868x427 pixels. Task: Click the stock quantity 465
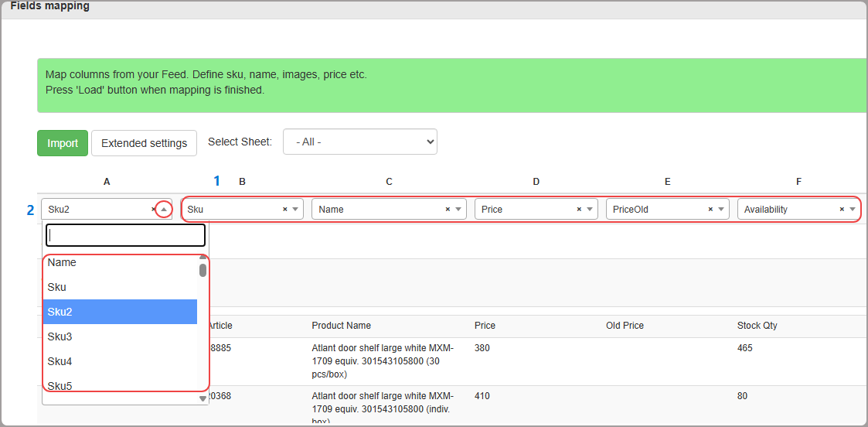[745, 348]
